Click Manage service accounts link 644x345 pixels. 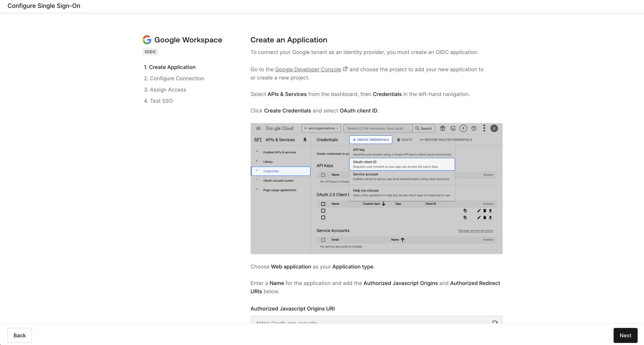[x=475, y=231]
